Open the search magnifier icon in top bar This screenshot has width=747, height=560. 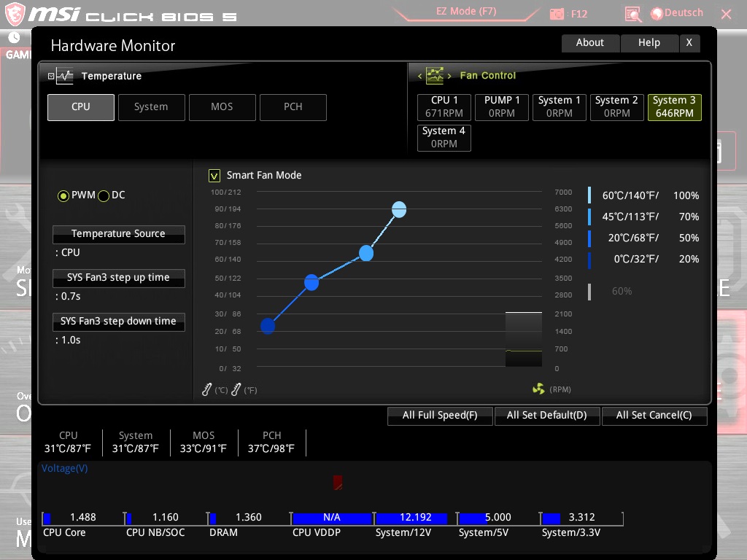632,14
